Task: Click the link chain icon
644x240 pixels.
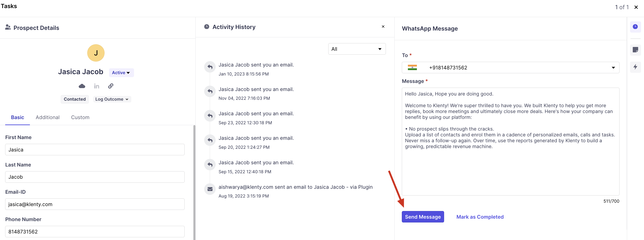Action: pyautogui.click(x=111, y=86)
